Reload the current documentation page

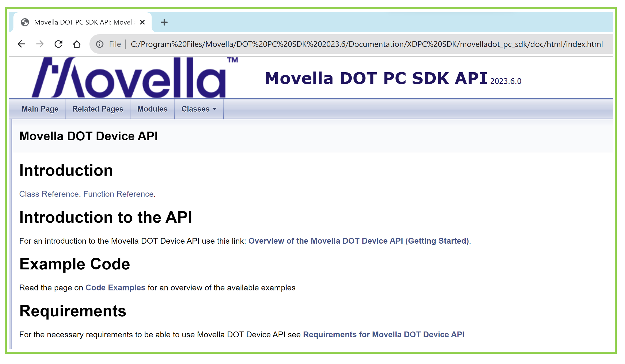pos(59,44)
